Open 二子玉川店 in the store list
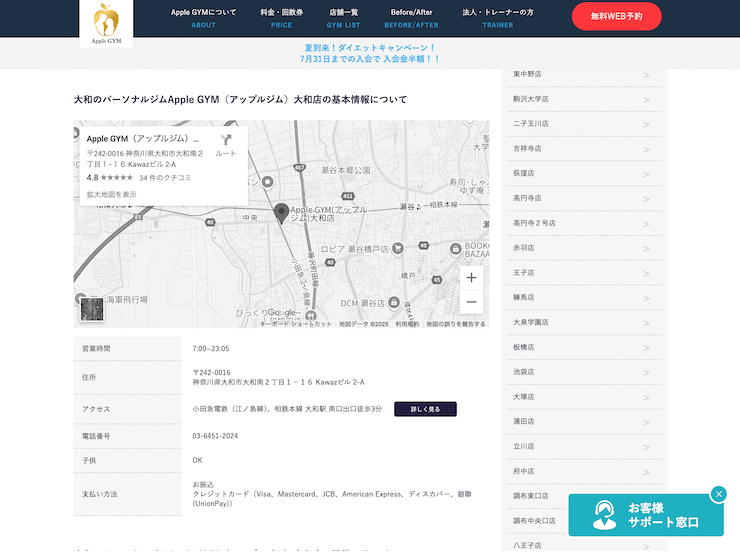The image size is (740, 554). (x=584, y=124)
